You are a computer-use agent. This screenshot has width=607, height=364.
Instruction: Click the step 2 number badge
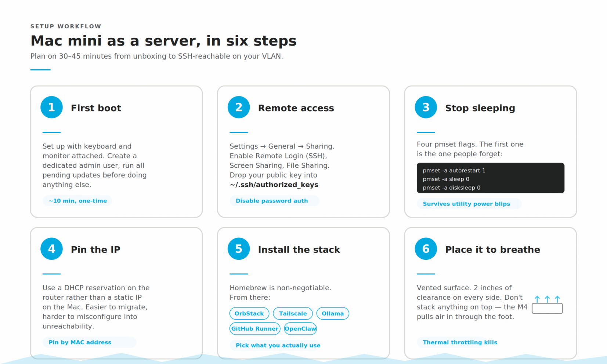click(239, 107)
